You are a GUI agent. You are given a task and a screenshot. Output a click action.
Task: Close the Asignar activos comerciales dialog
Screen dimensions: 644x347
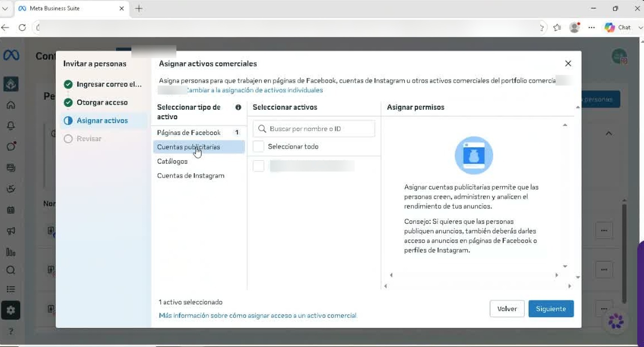point(568,63)
